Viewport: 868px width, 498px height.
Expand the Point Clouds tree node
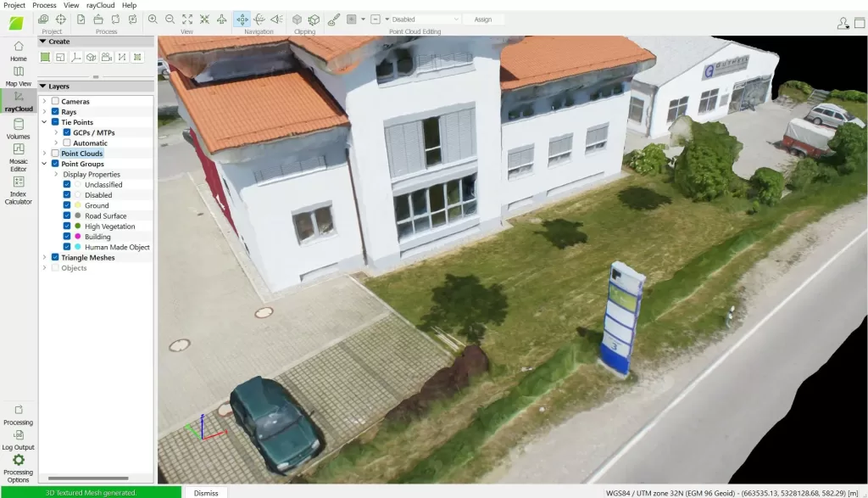44,154
